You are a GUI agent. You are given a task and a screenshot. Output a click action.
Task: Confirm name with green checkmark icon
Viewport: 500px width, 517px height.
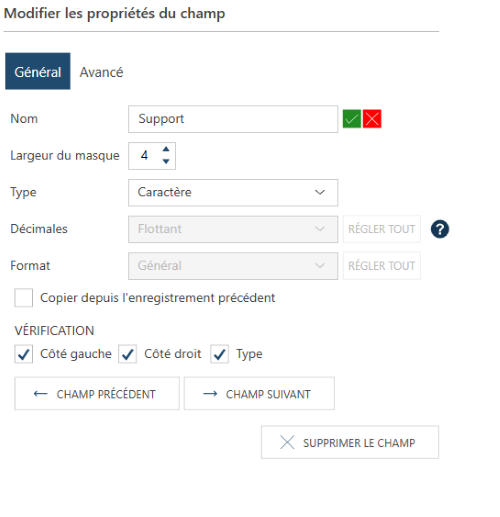point(352,119)
